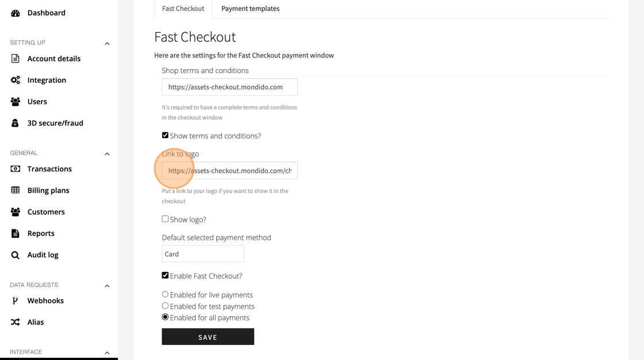Click the Webhooks branch icon

(16, 301)
